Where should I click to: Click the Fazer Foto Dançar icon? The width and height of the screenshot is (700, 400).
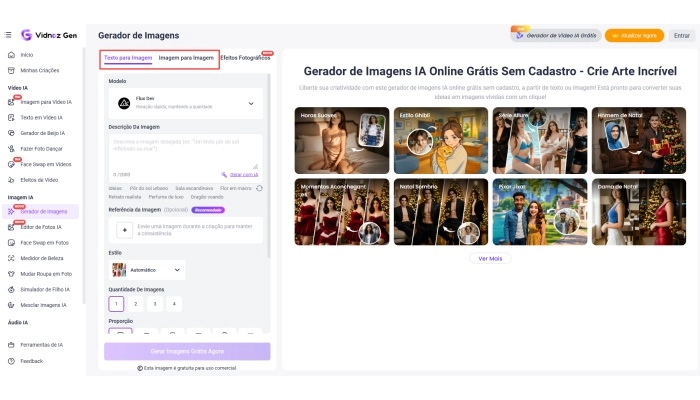(11, 149)
